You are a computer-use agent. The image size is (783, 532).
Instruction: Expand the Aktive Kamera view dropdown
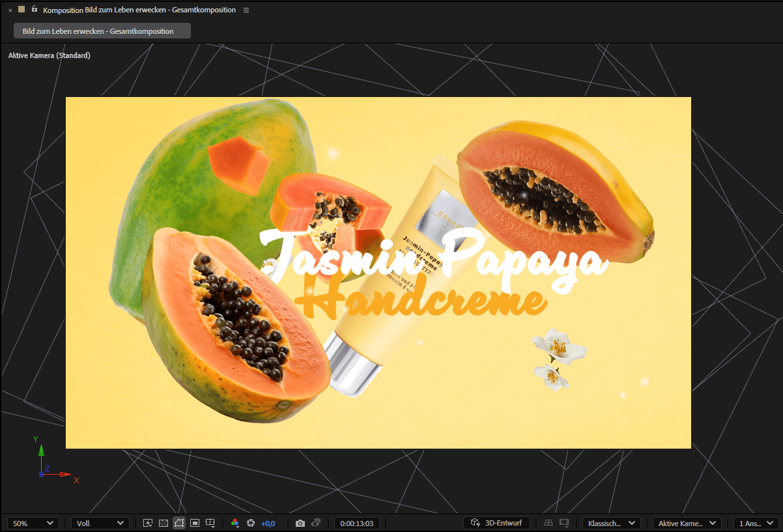pos(688,524)
